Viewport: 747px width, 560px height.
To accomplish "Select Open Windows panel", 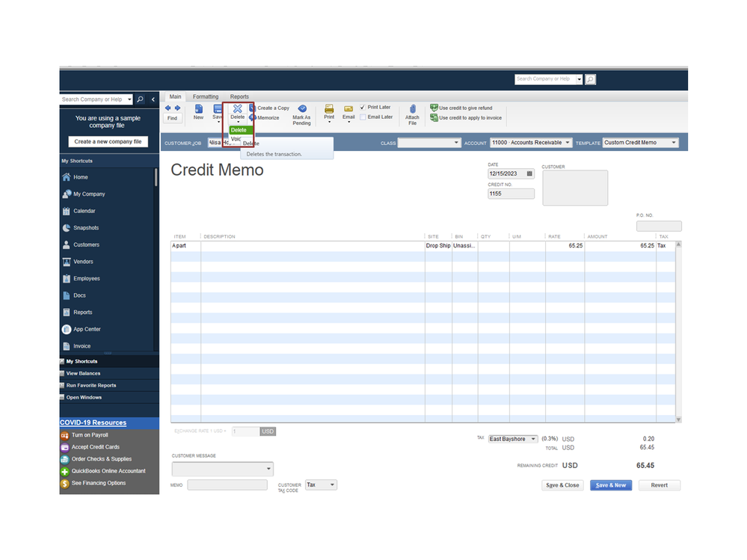I will [x=109, y=398].
